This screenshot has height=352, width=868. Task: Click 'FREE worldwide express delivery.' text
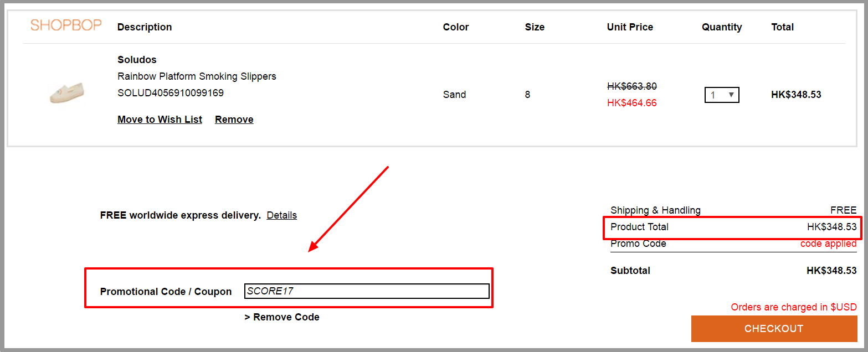(181, 215)
